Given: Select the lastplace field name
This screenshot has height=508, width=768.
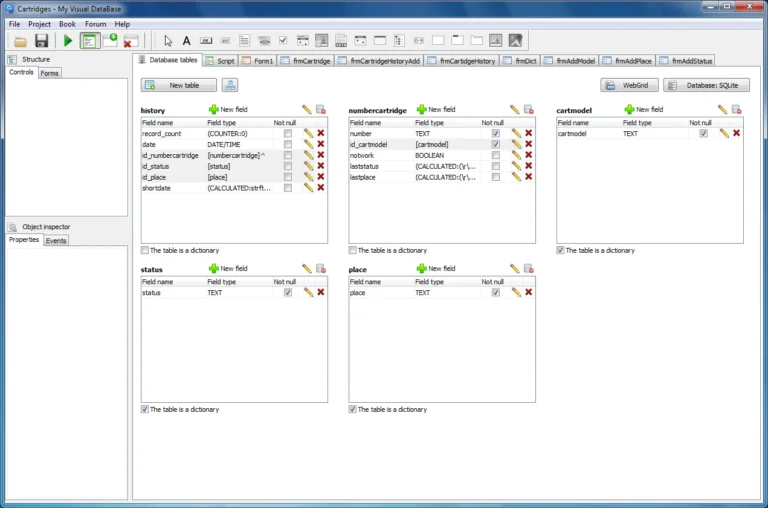Looking at the screenshot, I should [362, 177].
